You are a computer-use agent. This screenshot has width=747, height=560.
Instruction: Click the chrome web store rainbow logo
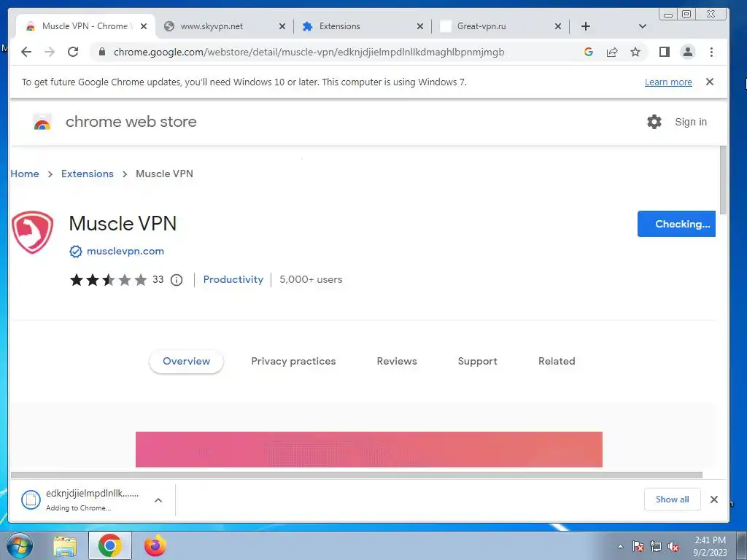click(42, 122)
